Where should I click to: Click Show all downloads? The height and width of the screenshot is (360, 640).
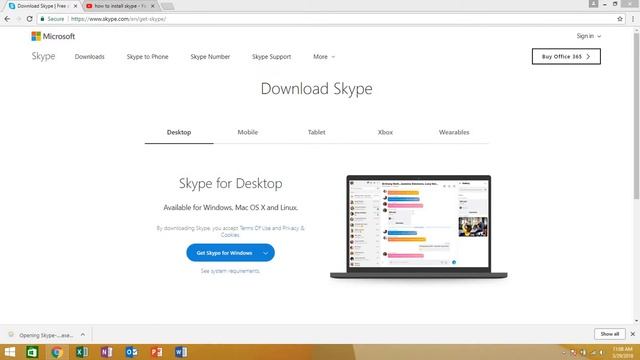[609, 334]
